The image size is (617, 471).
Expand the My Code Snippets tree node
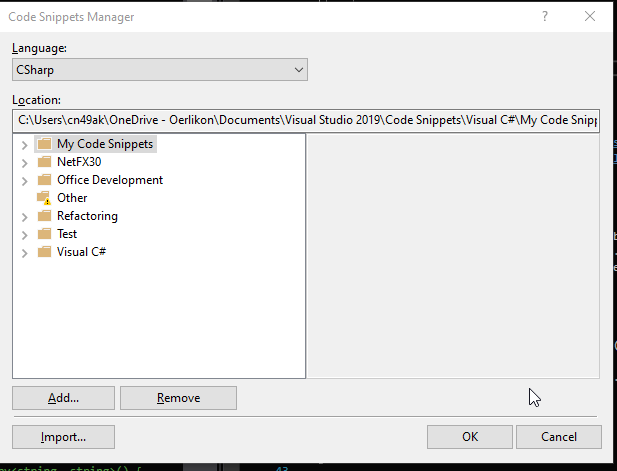click(x=24, y=144)
